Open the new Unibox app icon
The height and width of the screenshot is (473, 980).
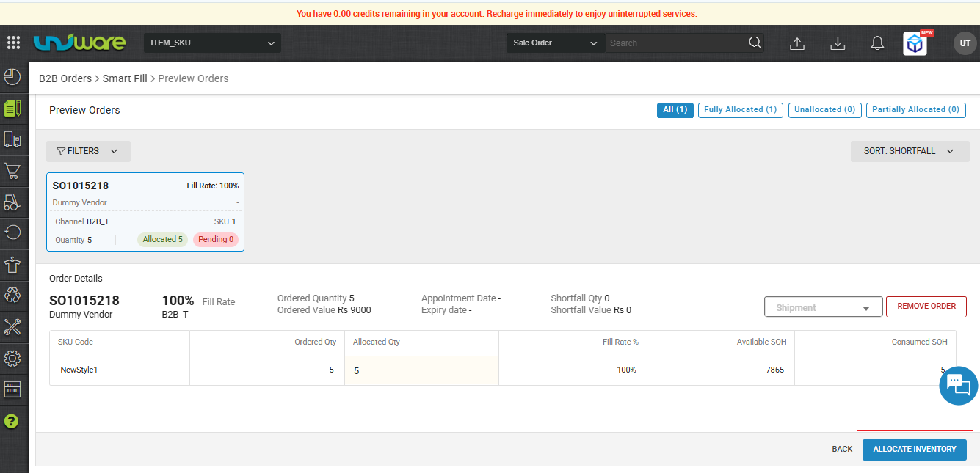pyautogui.click(x=915, y=43)
